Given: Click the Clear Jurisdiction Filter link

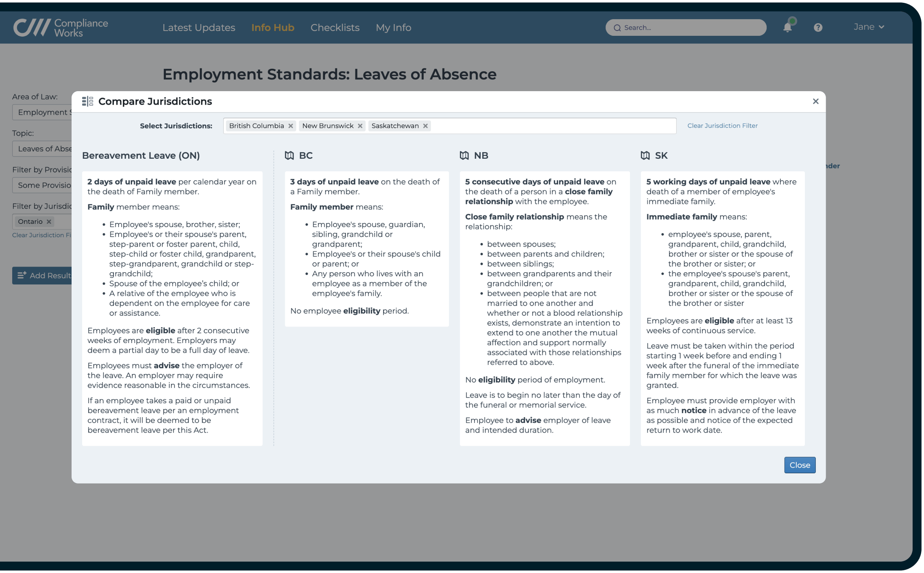Looking at the screenshot, I should click(722, 125).
